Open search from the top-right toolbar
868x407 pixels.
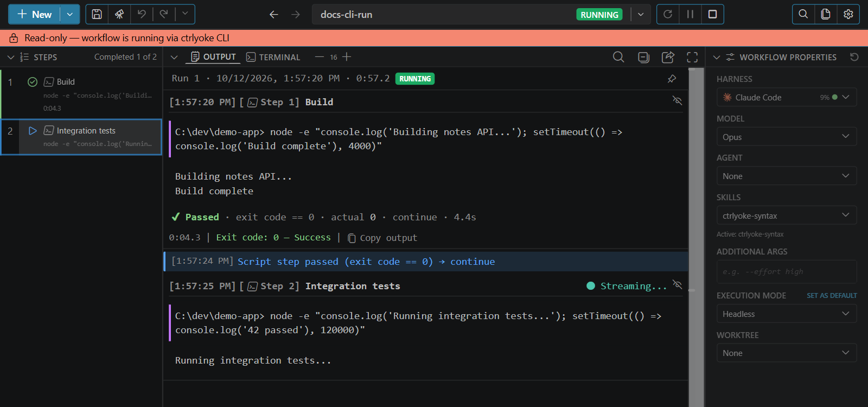[x=803, y=14]
